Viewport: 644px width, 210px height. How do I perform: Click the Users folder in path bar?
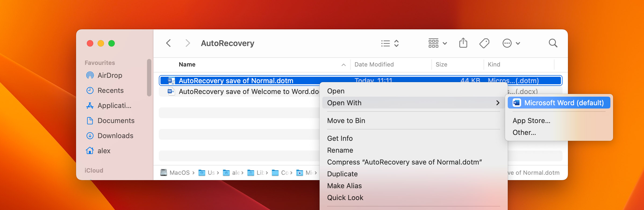coord(206,173)
